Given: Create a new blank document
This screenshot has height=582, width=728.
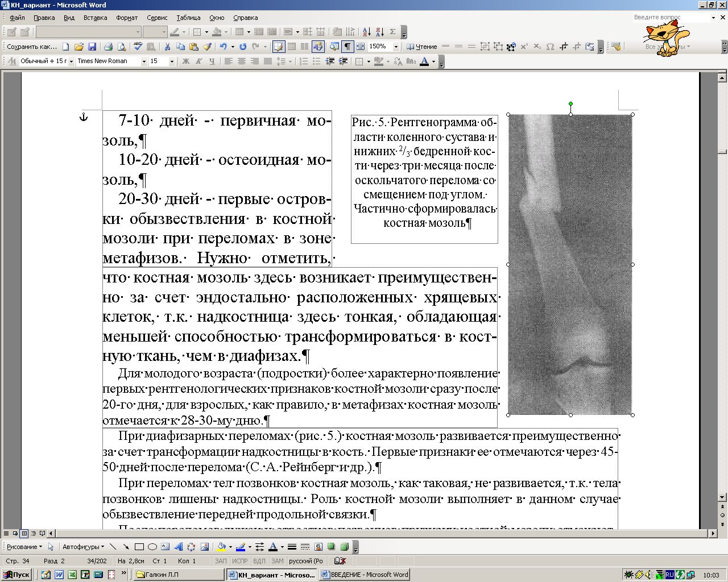Looking at the screenshot, I should click(66, 47).
